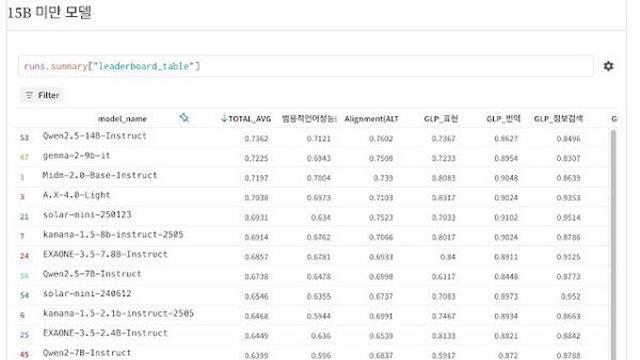Open the table settings gear icon
This screenshot has width=640, height=360.
(608, 66)
